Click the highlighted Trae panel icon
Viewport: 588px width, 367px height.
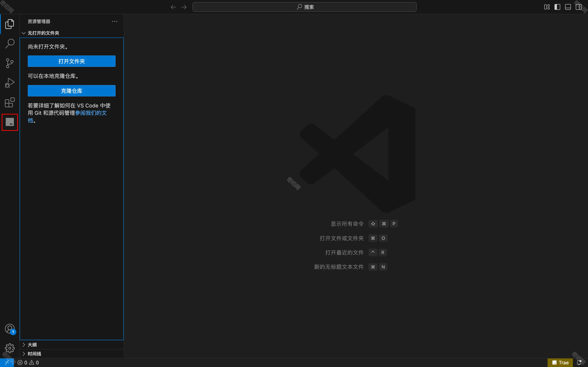click(10, 122)
